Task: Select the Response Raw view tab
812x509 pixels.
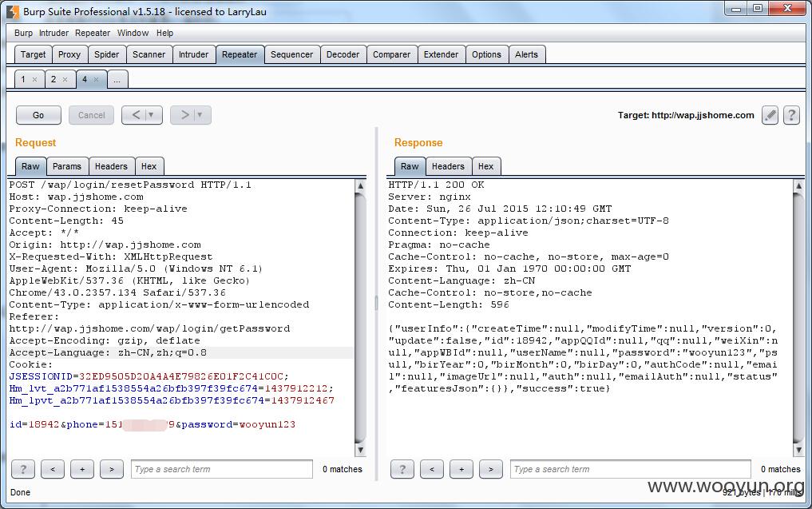Action: coord(410,166)
